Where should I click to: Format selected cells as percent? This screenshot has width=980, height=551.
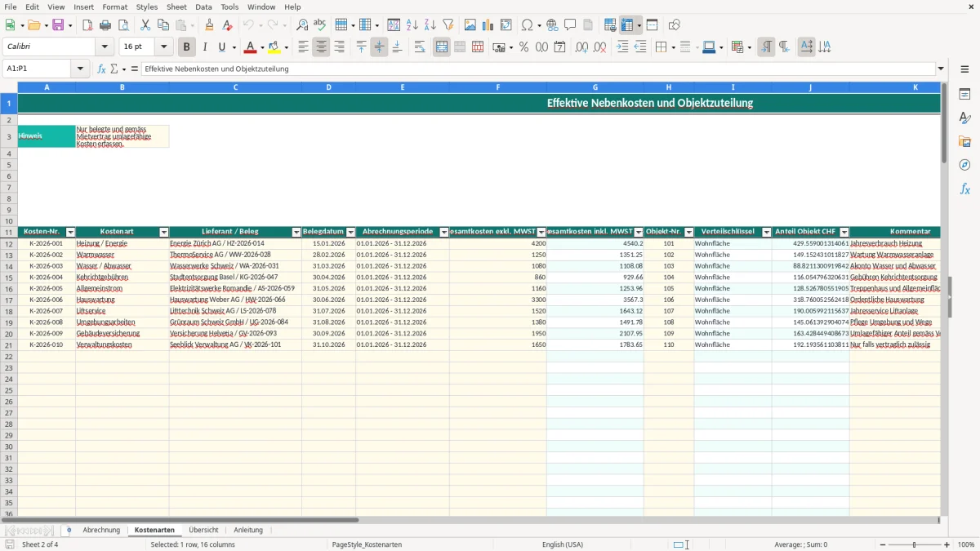pos(523,47)
